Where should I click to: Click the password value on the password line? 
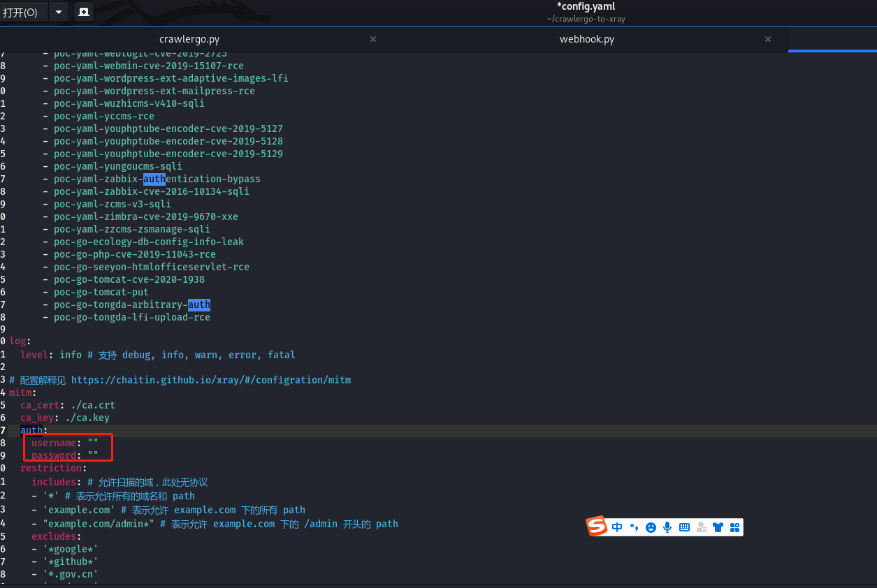(93, 455)
